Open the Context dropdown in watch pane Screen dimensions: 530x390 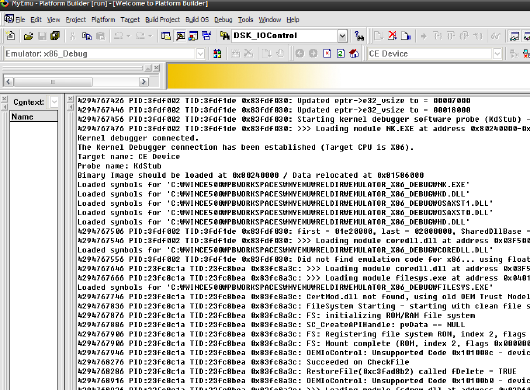coord(54,102)
